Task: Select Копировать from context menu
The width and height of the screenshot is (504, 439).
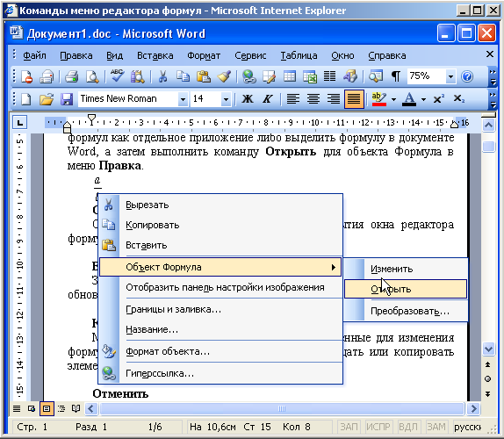Action: (220, 225)
